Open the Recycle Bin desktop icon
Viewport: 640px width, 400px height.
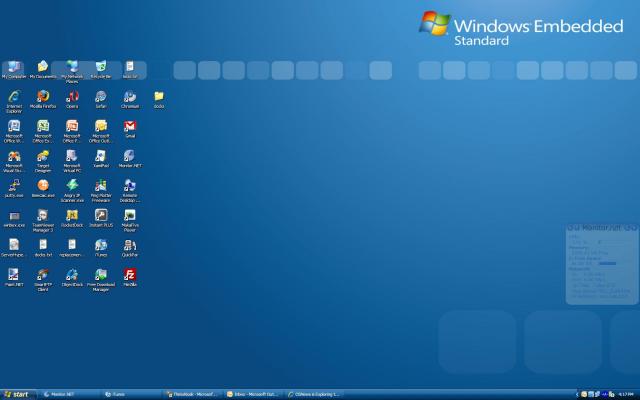(101, 69)
